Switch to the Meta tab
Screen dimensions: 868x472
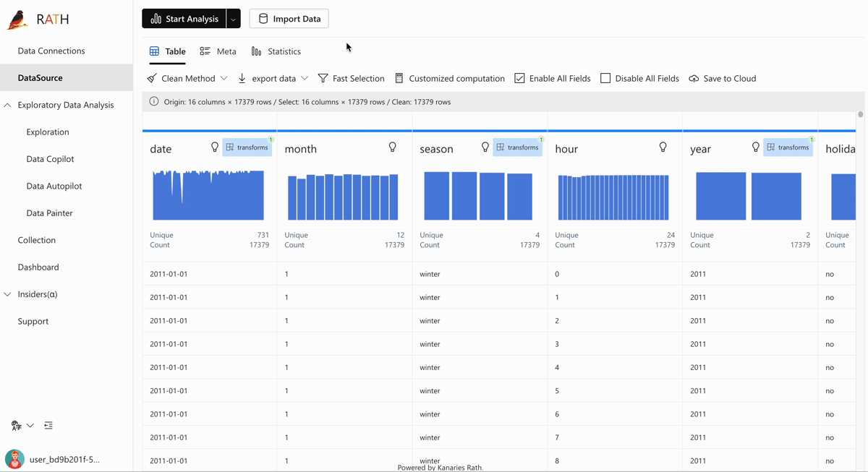point(218,51)
